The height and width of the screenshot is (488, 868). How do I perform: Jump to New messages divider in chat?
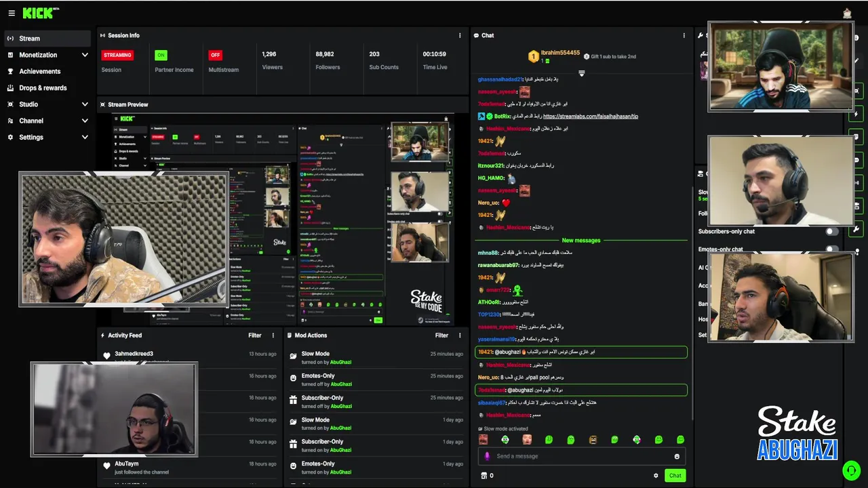pyautogui.click(x=581, y=240)
